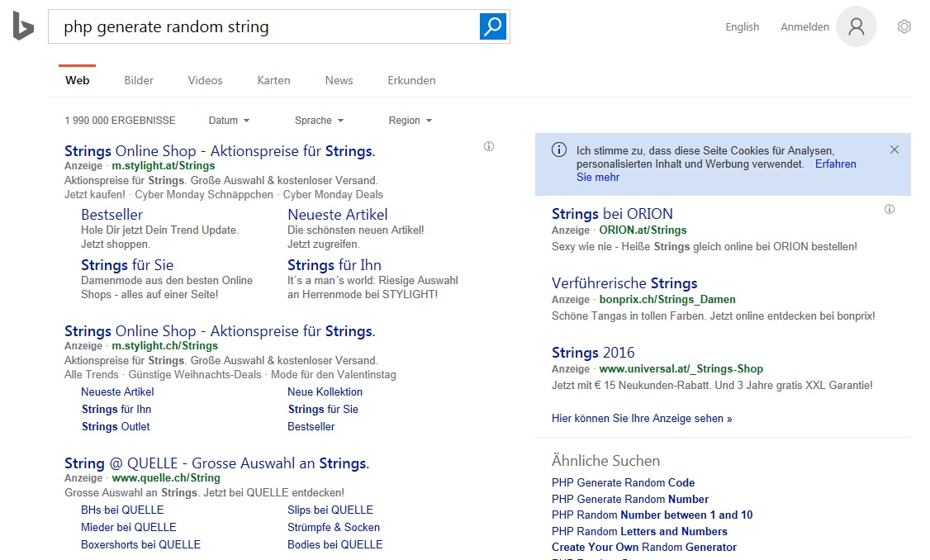
Task: Click Hier können Sie Ihre Anzeige sehen
Action: point(642,418)
